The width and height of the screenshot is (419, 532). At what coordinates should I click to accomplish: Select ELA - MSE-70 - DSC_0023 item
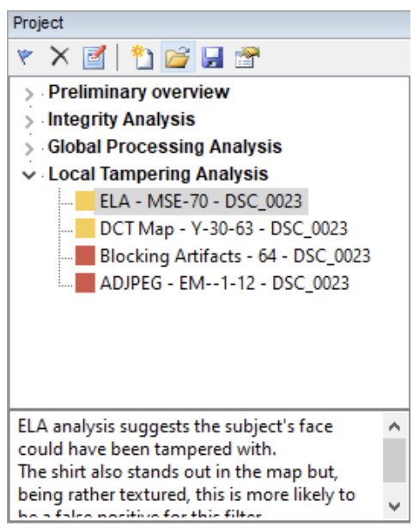coord(201,201)
